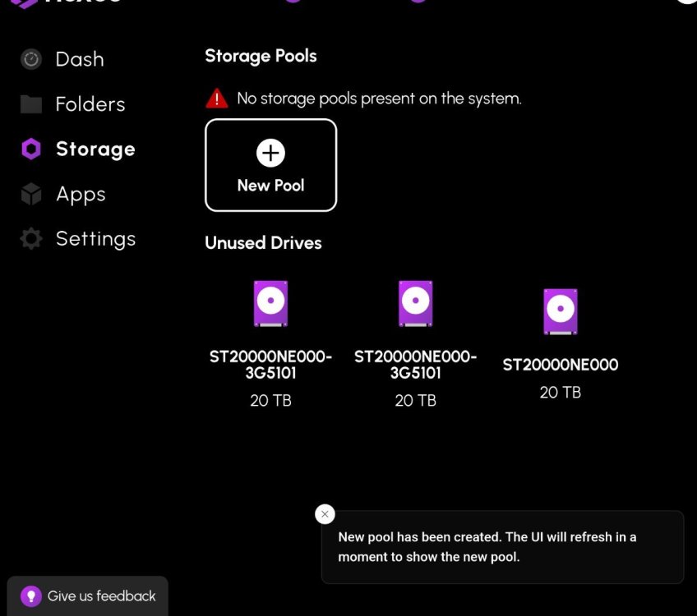Click the Settings gear icon in sidebar

[31, 239]
